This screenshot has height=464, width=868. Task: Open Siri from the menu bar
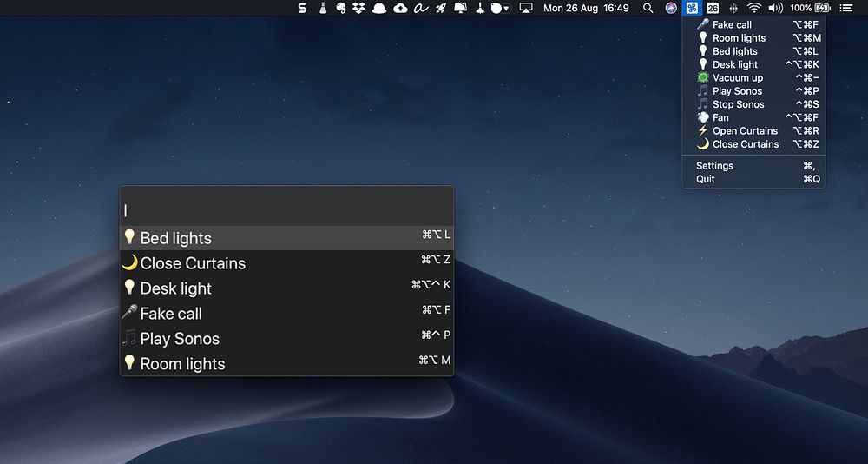tap(671, 8)
